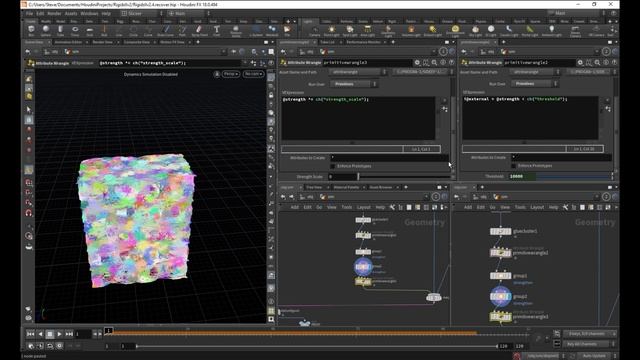Select the Font shelf tool

pos(216,30)
